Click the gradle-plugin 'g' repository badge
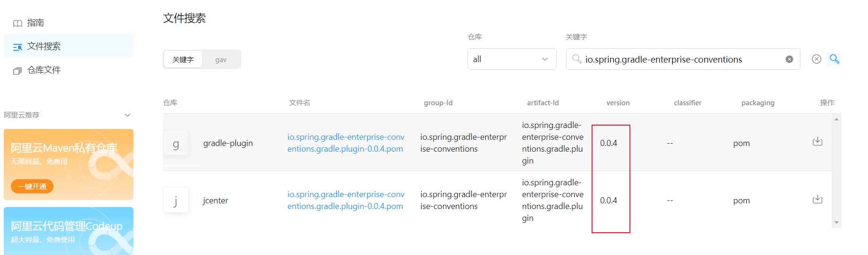Viewport: 868px width, 255px height. (176, 143)
